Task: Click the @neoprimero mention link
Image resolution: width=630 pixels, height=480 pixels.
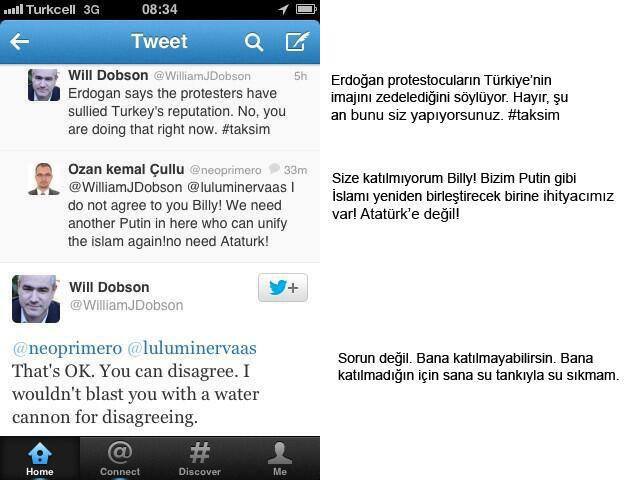Action: tap(67, 348)
